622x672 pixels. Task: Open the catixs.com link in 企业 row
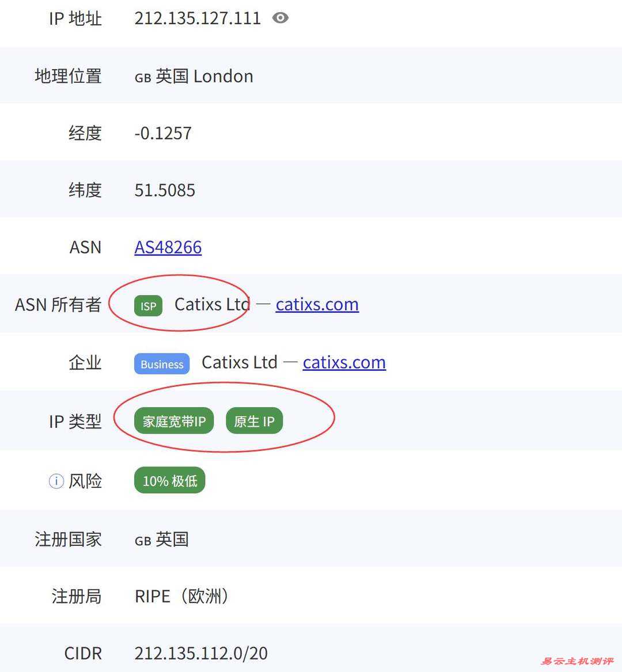point(344,362)
